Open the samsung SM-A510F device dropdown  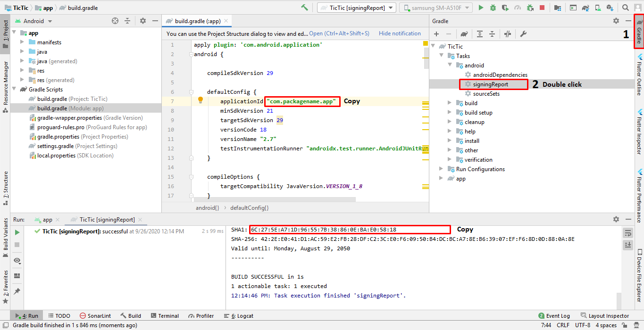pyautogui.click(x=435, y=8)
